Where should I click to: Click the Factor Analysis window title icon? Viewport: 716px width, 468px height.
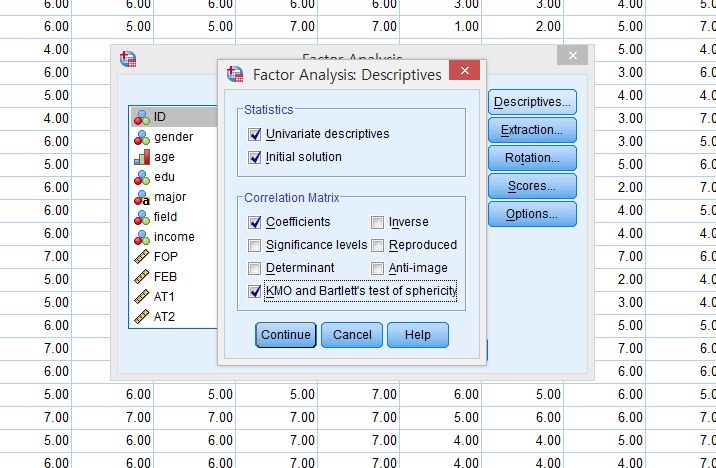pyautogui.click(x=128, y=59)
